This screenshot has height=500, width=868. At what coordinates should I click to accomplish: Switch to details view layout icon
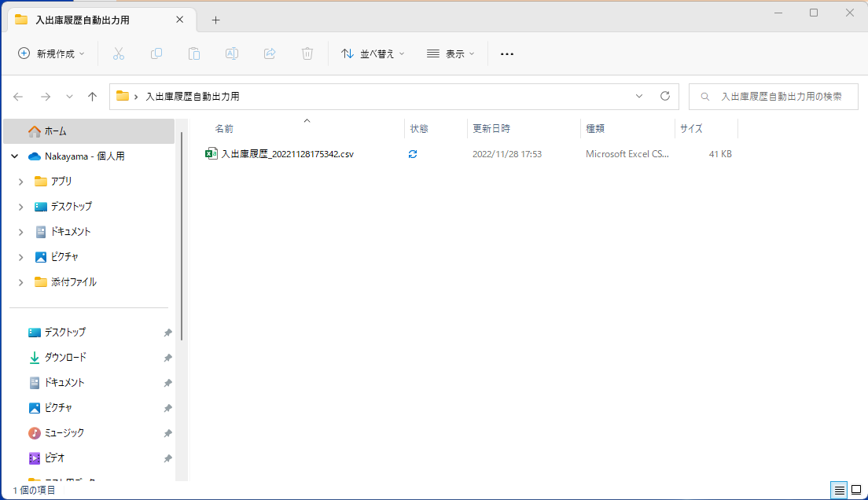tap(840, 490)
